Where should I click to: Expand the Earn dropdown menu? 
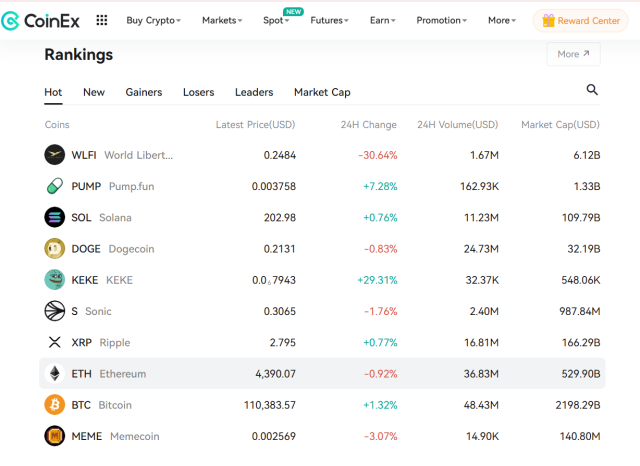(x=382, y=20)
